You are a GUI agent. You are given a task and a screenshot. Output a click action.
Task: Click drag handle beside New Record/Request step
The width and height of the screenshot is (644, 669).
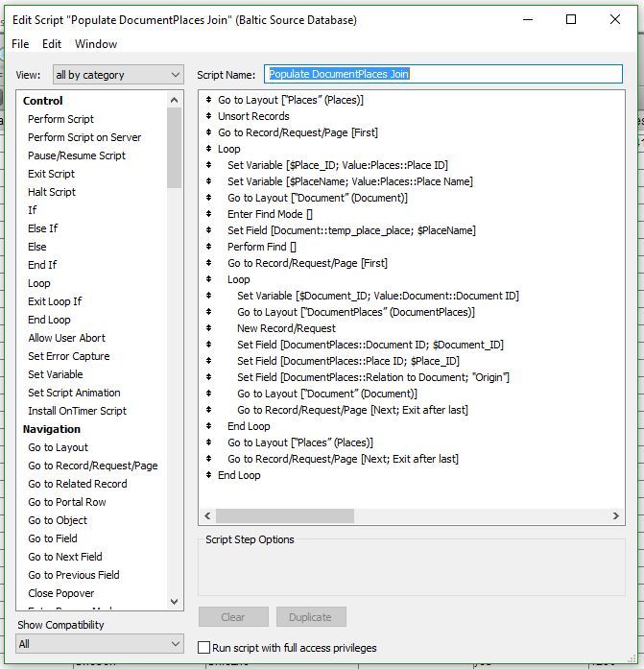[208, 327]
